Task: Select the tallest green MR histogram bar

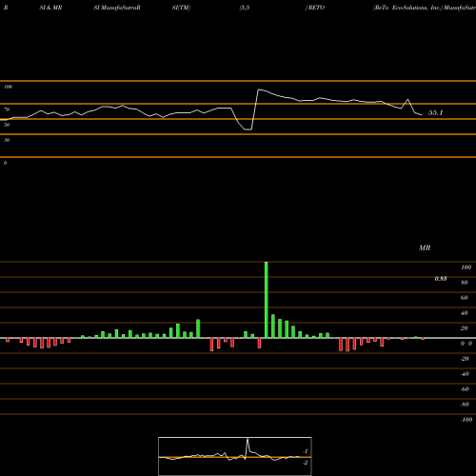Action: pos(266,300)
